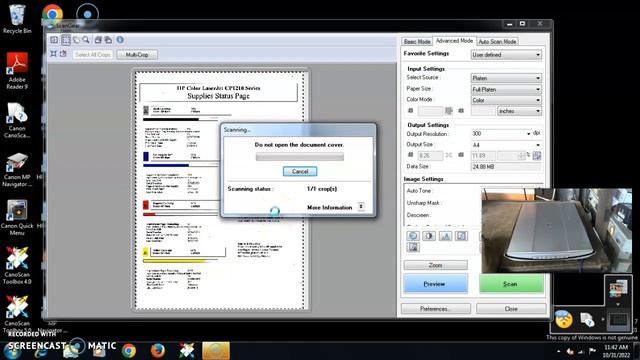640x360 pixels.
Task: Click the blue Preview button
Action: (436, 283)
